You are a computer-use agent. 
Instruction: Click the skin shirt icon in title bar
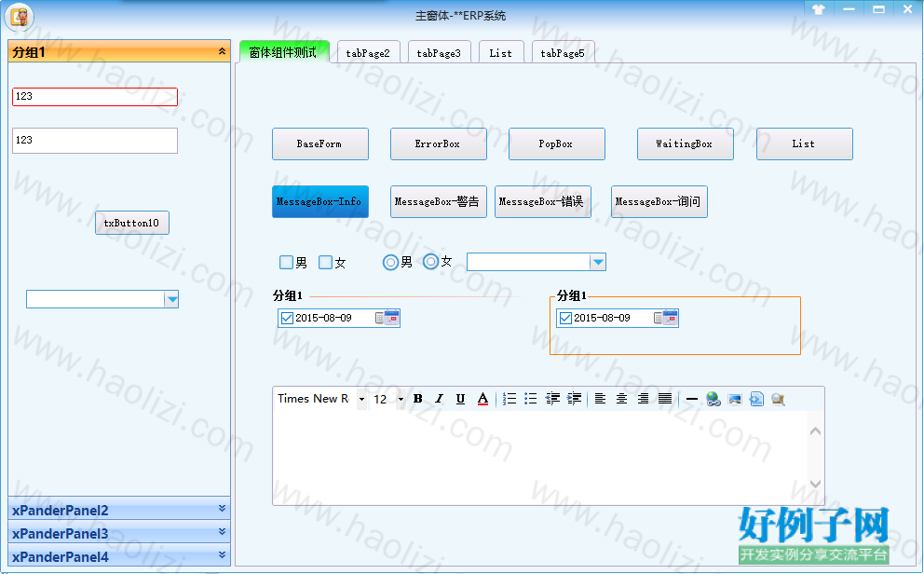click(x=819, y=8)
